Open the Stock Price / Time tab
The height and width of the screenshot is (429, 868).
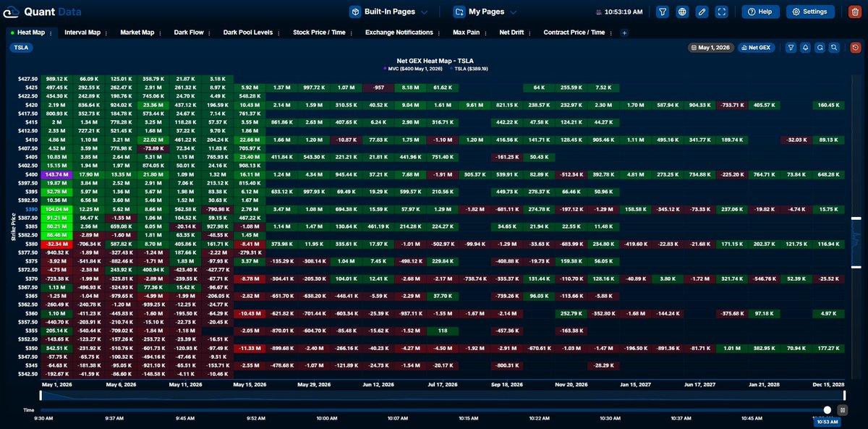[x=319, y=33]
